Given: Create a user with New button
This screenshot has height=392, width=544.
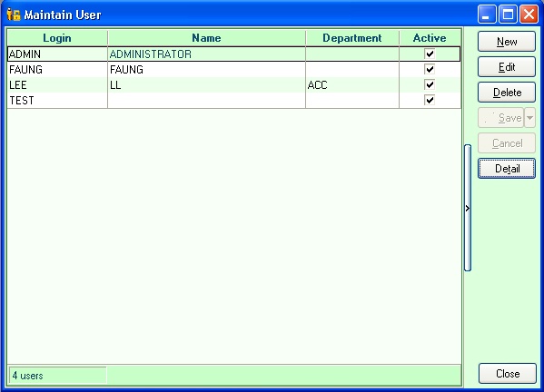Looking at the screenshot, I should click(507, 42).
